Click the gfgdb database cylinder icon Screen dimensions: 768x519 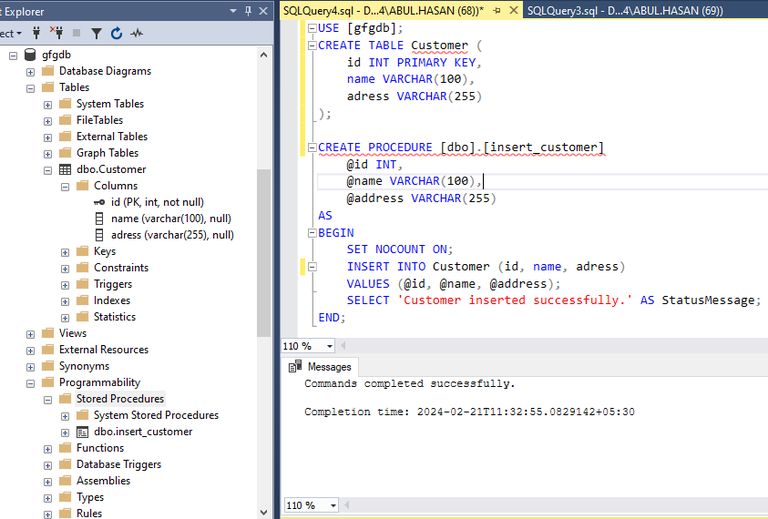pos(30,54)
